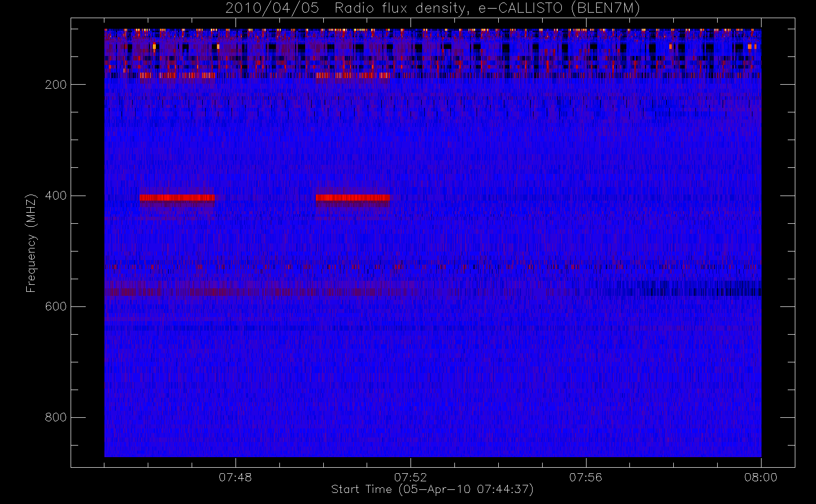Click the dark band near 570 MHz before 08:00

click(701, 289)
